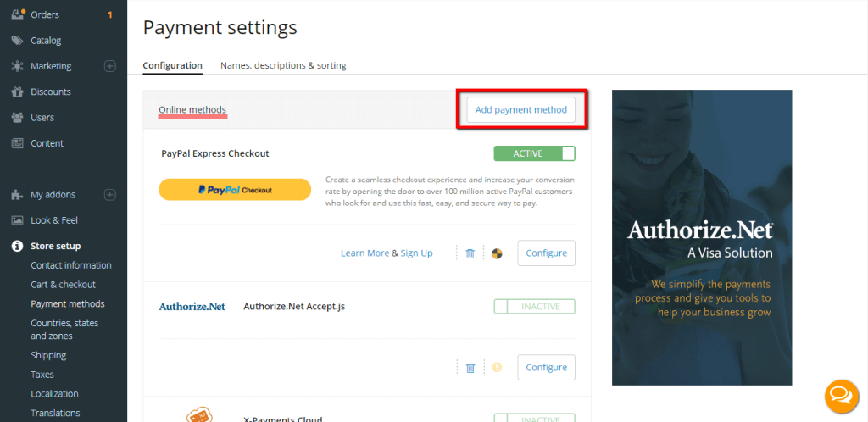Click the Content newspaper icon
The width and height of the screenshot is (868, 422).
click(18, 143)
